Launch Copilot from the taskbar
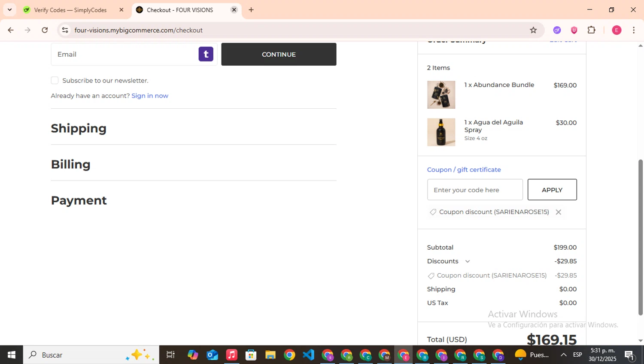The width and height of the screenshot is (644, 364). (193, 355)
